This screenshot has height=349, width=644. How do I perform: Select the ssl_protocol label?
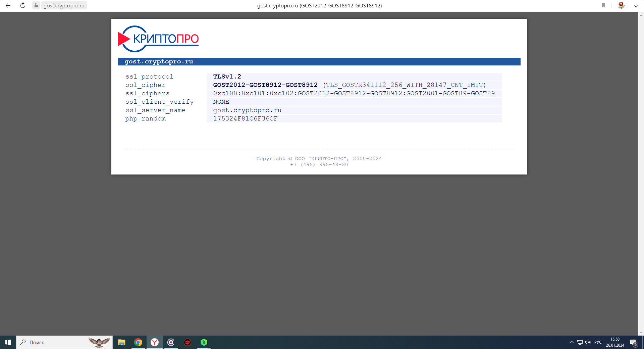[x=149, y=77]
